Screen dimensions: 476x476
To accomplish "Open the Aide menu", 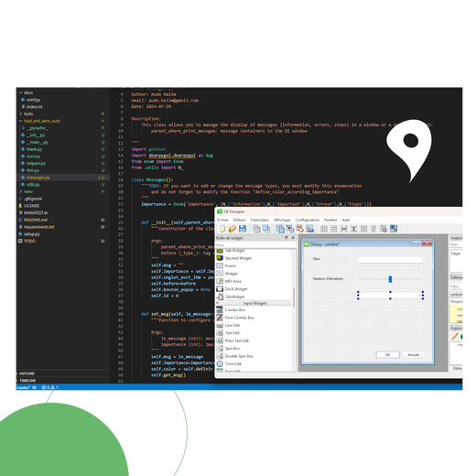I will pos(346,220).
